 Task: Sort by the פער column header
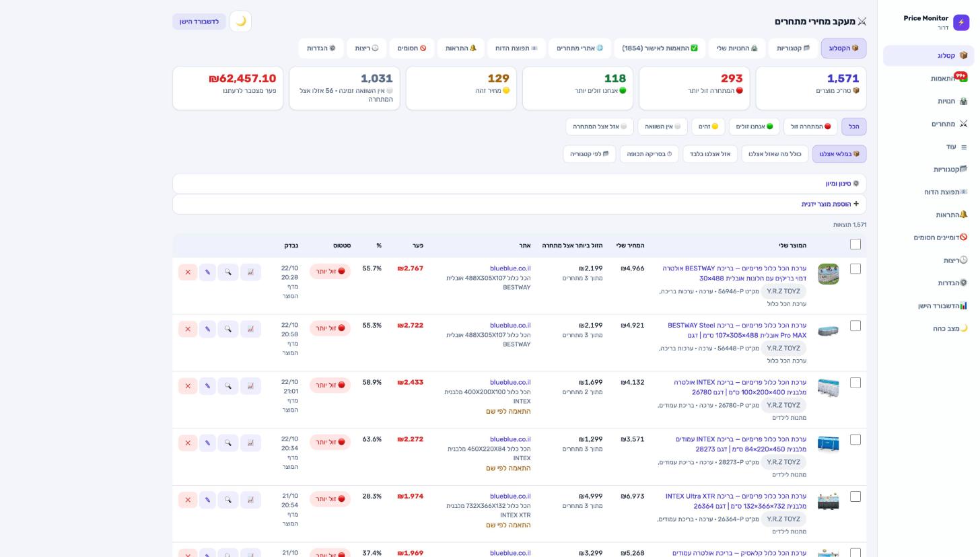418,246
